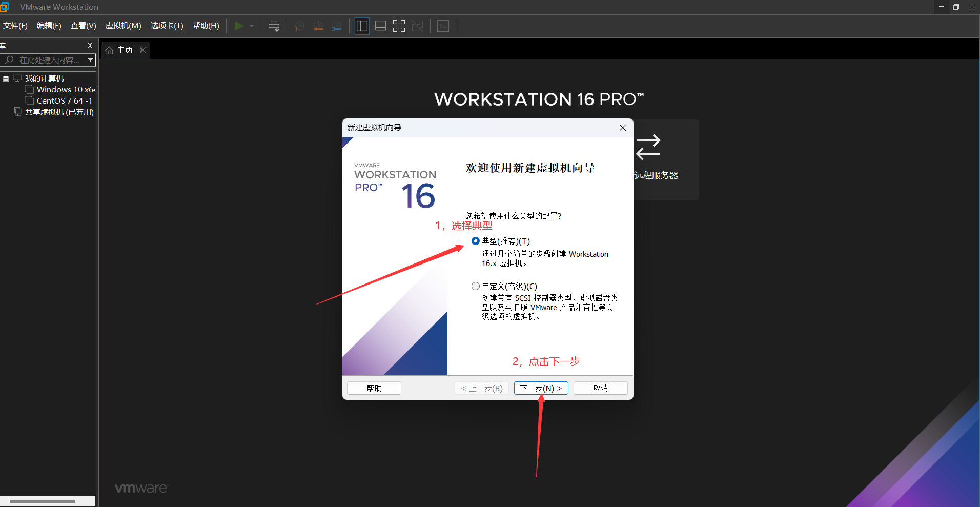Image resolution: width=980 pixels, height=507 pixels.
Task: Select Windows 10 x64 virtual machine
Action: (x=66, y=89)
